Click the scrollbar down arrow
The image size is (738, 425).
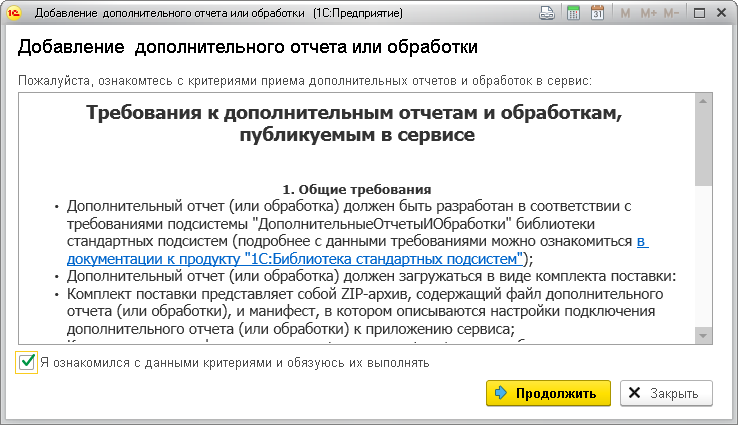pyautogui.click(x=703, y=336)
